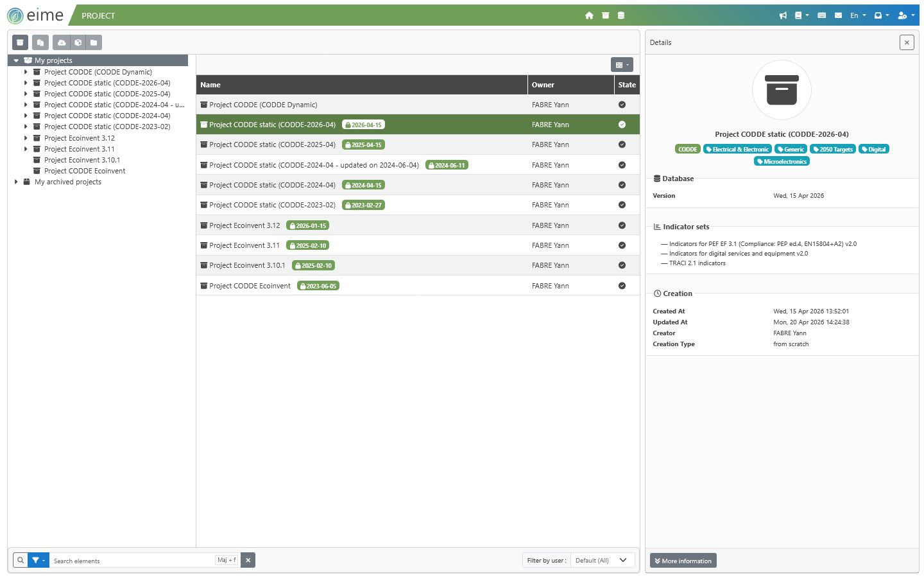This screenshot has height=578, width=924.
Task: Collapse the My projects tree node
Action: (x=16, y=60)
